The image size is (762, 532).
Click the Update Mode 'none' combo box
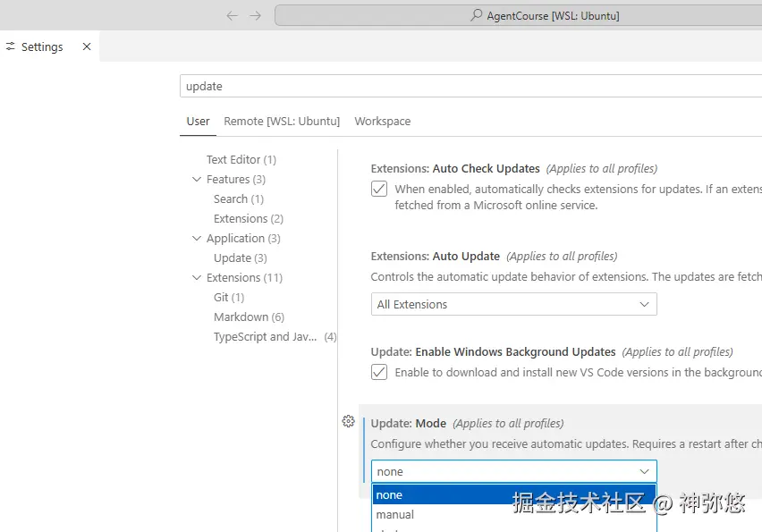coord(513,471)
